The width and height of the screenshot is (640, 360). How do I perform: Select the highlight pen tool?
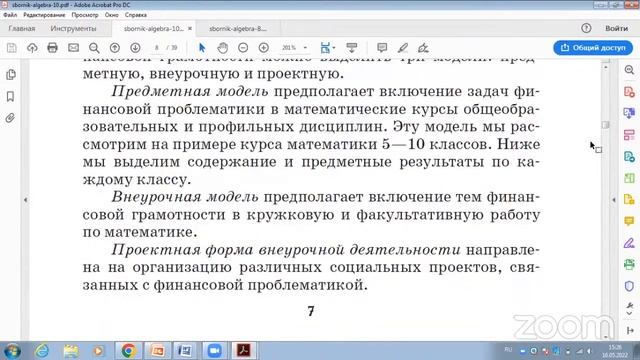pyautogui.click(x=403, y=48)
